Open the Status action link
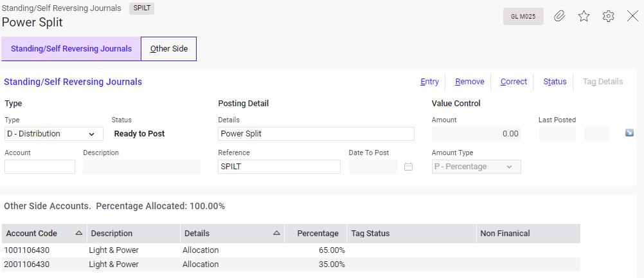 coord(555,82)
